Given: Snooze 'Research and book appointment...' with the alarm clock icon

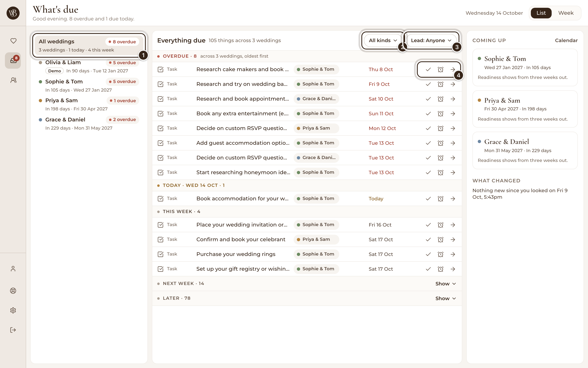Looking at the screenshot, I should [441, 99].
